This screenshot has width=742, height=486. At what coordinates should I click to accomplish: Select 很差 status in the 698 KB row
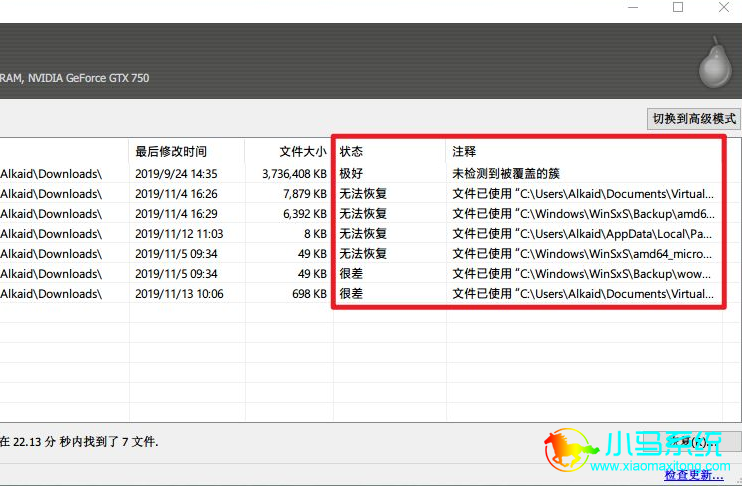pyautogui.click(x=351, y=294)
